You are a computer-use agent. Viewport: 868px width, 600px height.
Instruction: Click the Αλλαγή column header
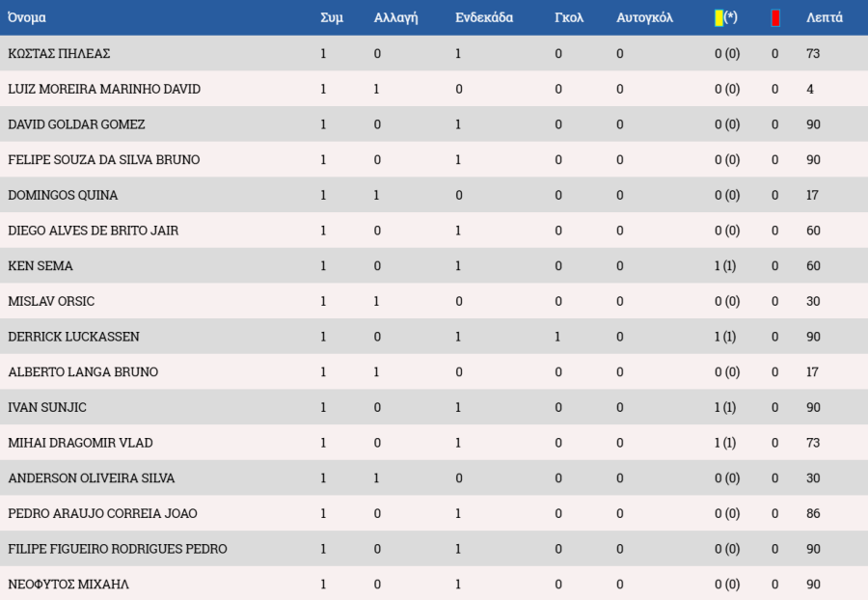395,17
